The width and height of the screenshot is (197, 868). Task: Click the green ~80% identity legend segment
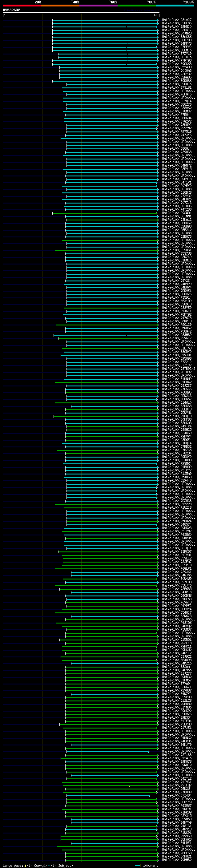pos(137,6)
